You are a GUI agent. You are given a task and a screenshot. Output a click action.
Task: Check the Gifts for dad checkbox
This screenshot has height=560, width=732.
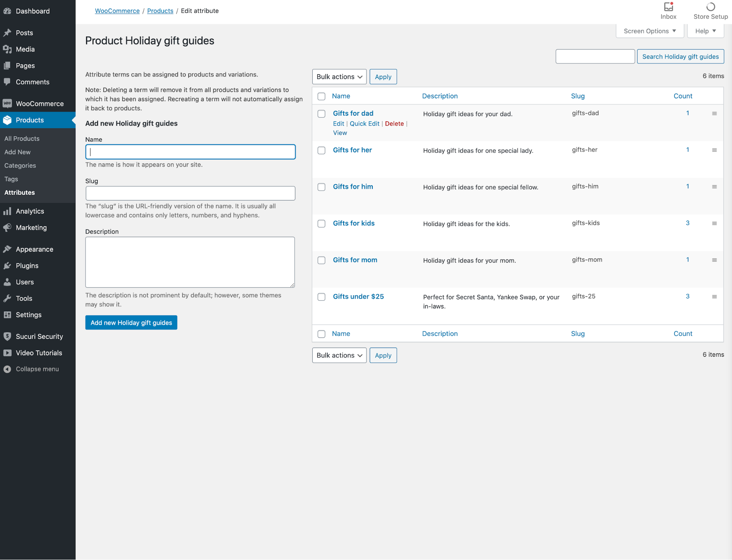tap(321, 114)
